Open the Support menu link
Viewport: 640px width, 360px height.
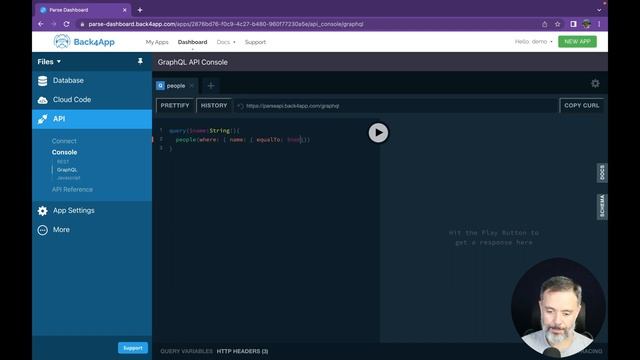255,42
